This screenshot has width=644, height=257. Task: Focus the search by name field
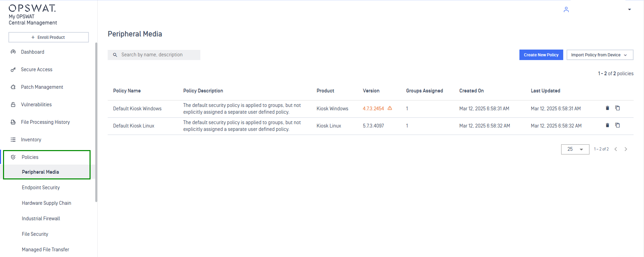[x=154, y=55]
